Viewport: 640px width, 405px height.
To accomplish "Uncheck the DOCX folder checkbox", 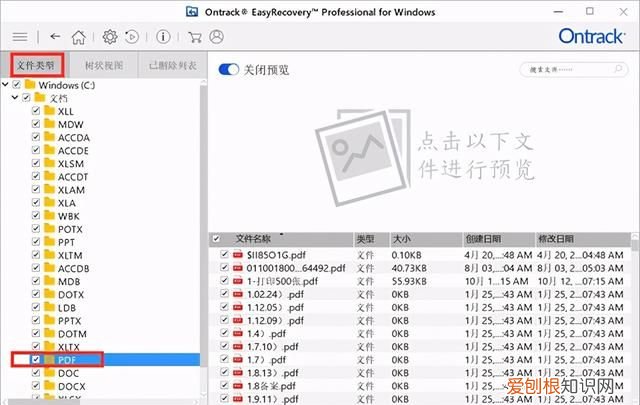I will (36, 385).
